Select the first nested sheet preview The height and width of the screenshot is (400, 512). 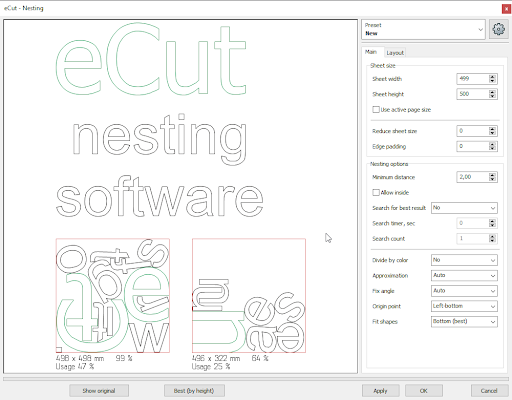113,295
